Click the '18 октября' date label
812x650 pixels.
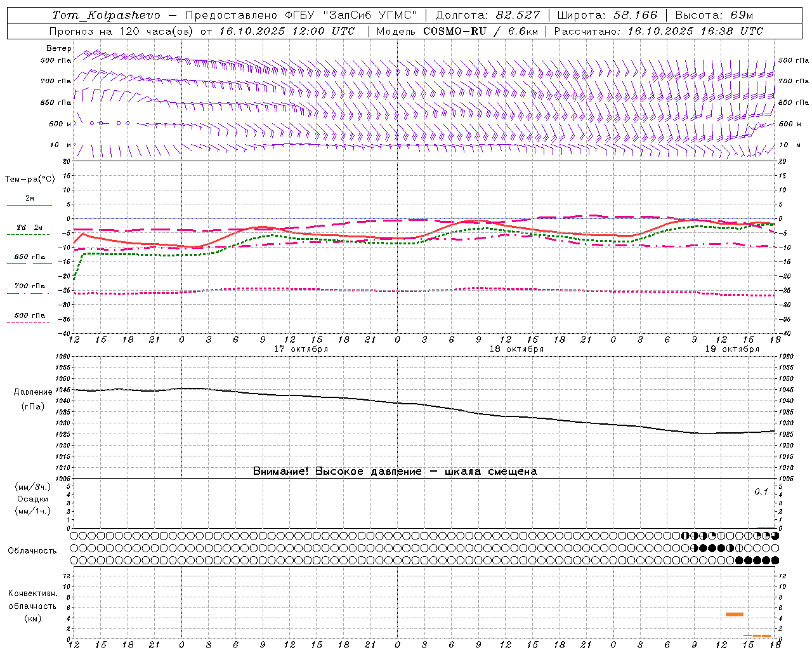516,349
